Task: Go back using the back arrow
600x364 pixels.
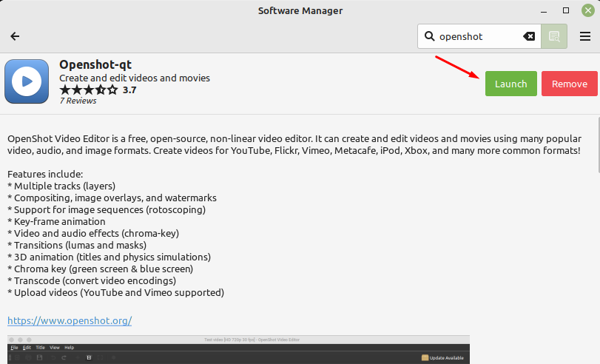Action: (x=15, y=36)
